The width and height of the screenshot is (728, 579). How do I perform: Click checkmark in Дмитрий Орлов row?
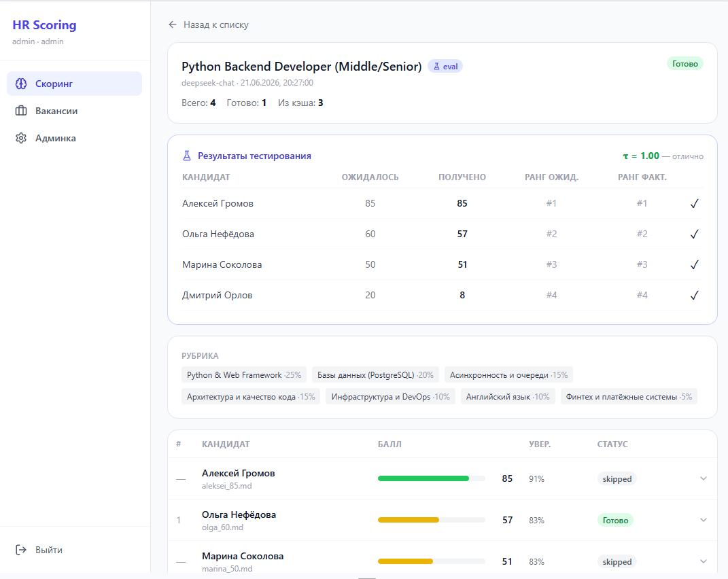[x=694, y=296]
